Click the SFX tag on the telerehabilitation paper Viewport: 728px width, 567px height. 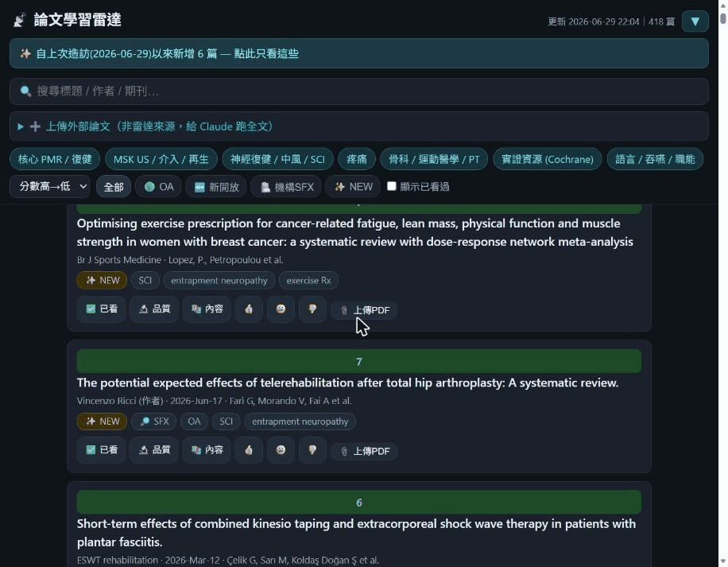click(154, 421)
